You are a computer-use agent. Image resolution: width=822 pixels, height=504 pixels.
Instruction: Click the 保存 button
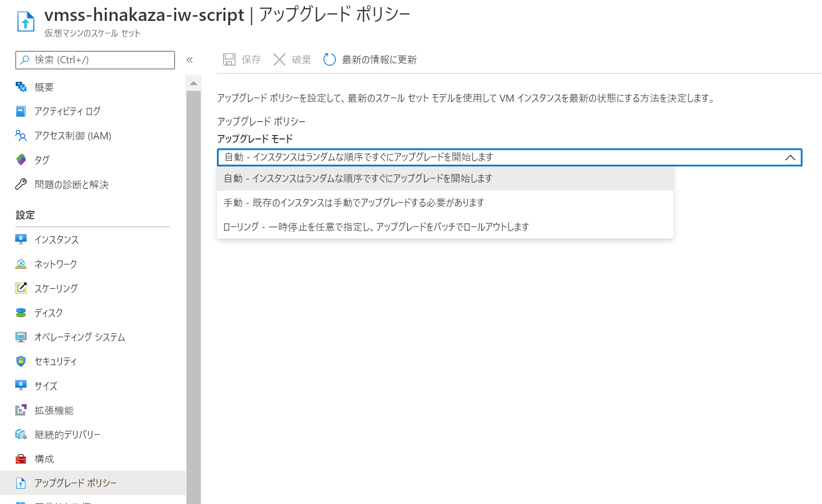pyautogui.click(x=242, y=59)
